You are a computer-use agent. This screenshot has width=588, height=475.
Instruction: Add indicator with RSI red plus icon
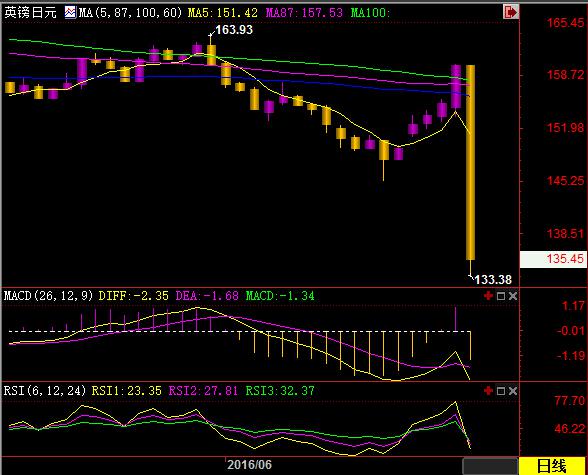pyautogui.click(x=488, y=391)
